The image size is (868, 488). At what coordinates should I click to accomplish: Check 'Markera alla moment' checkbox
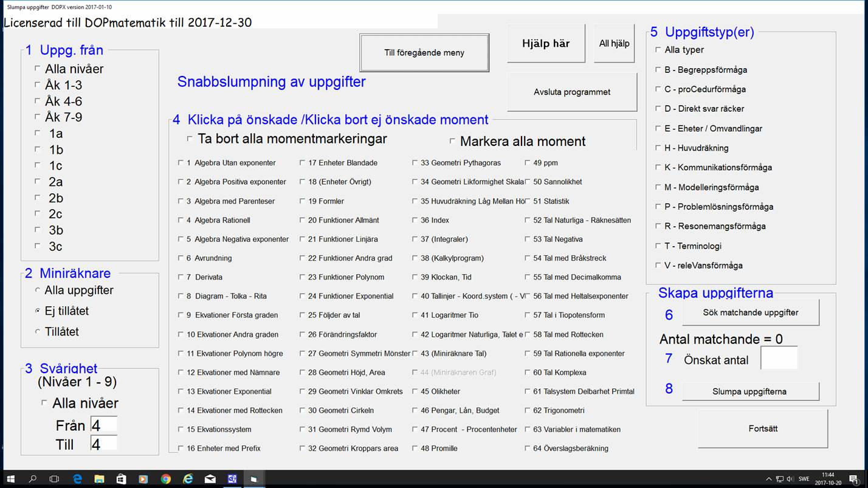pyautogui.click(x=452, y=141)
